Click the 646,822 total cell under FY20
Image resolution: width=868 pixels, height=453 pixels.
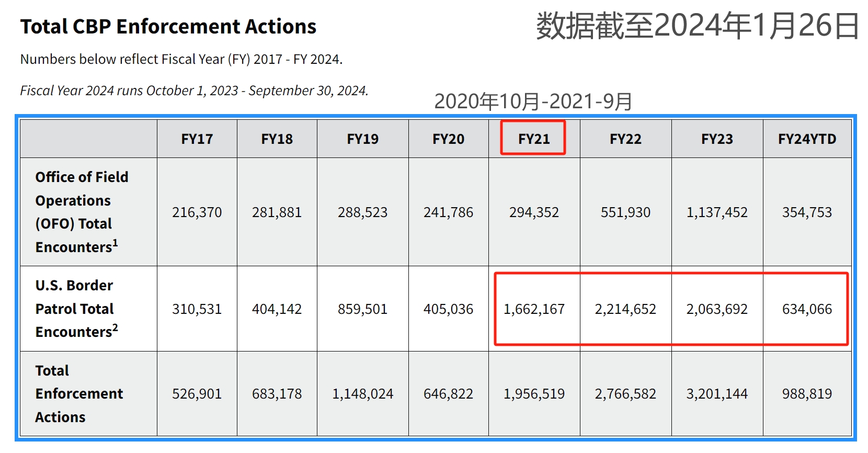[448, 394]
